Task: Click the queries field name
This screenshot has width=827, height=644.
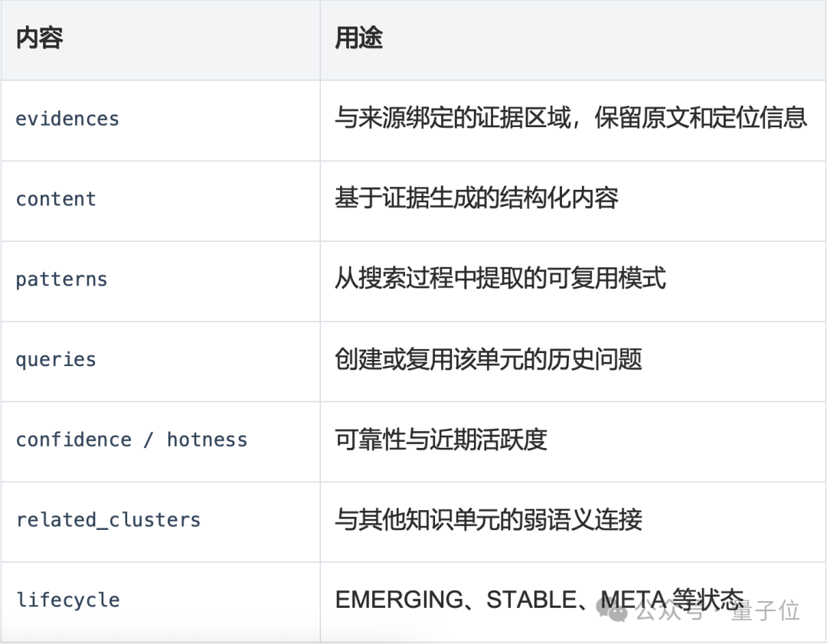Action: [56, 360]
